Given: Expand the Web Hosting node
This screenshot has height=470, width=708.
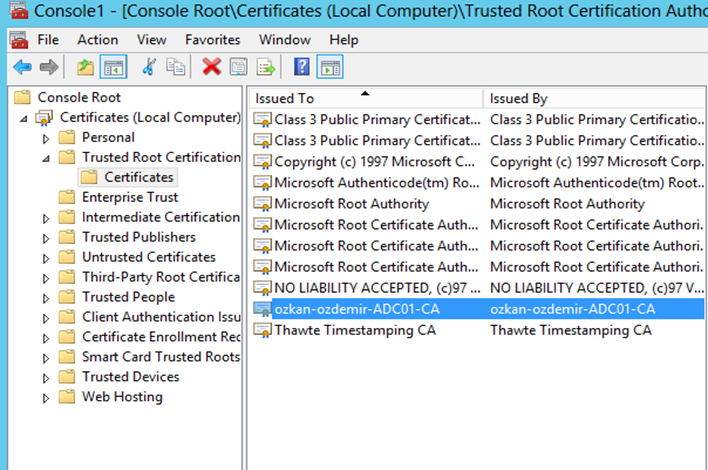Looking at the screenshot, I should 46,398.
